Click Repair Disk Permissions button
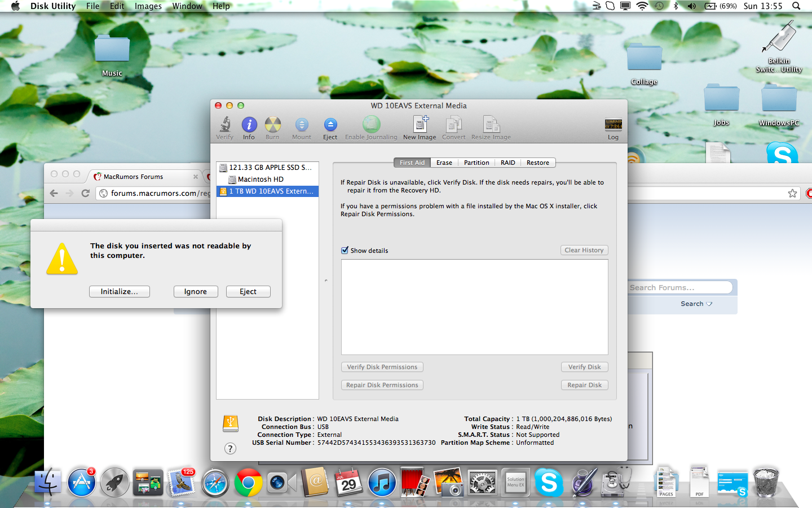The height and width of the screenshot is (508, 812). (x=382, y=385)
